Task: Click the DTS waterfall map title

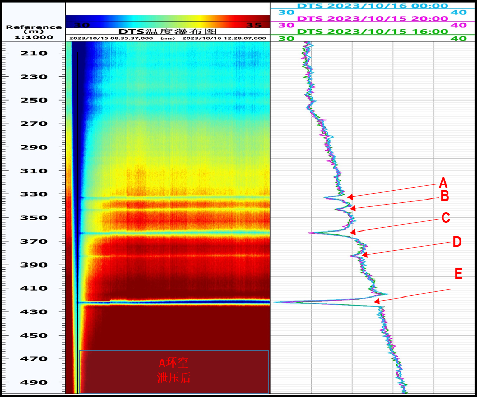Action: point(168,32)
